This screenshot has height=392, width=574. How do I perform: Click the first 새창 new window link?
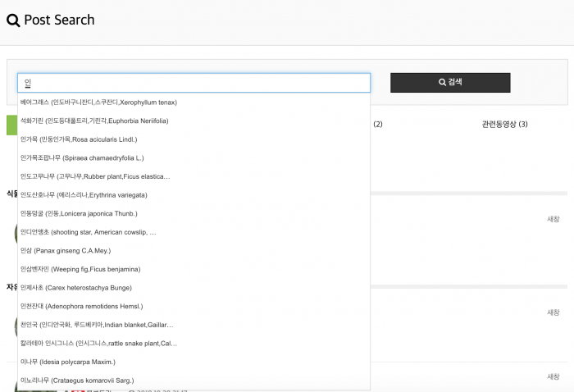[553, 219]
